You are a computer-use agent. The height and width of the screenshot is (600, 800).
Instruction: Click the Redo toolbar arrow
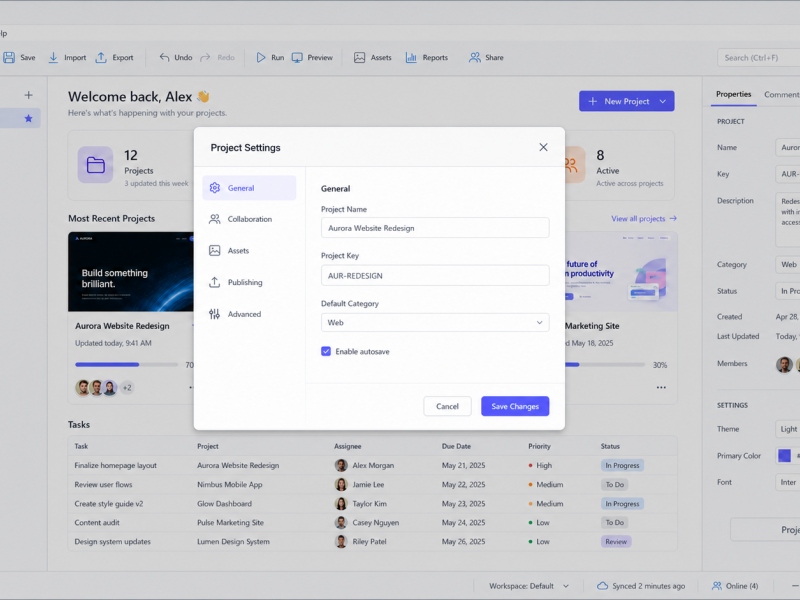point(205,58)
